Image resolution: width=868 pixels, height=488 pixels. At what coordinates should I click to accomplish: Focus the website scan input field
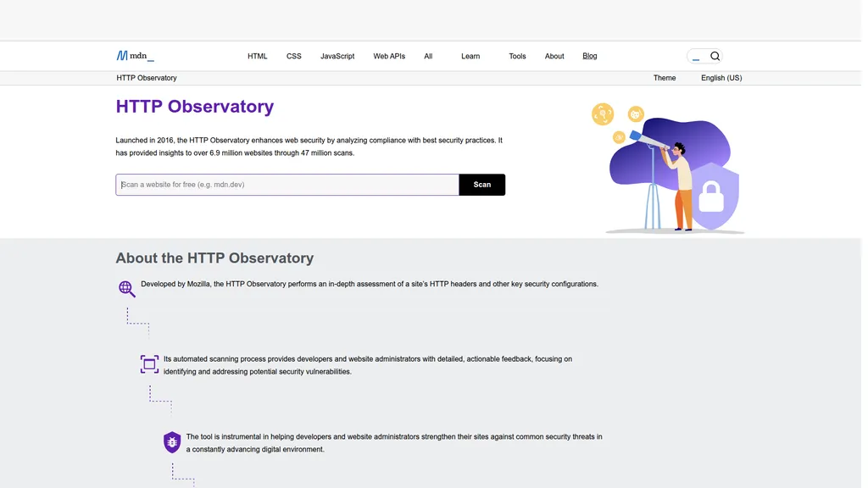click(287, 185)
